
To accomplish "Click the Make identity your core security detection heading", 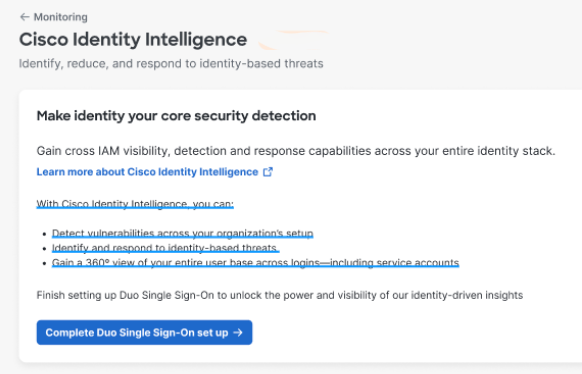I will click(x=176, y=116).
